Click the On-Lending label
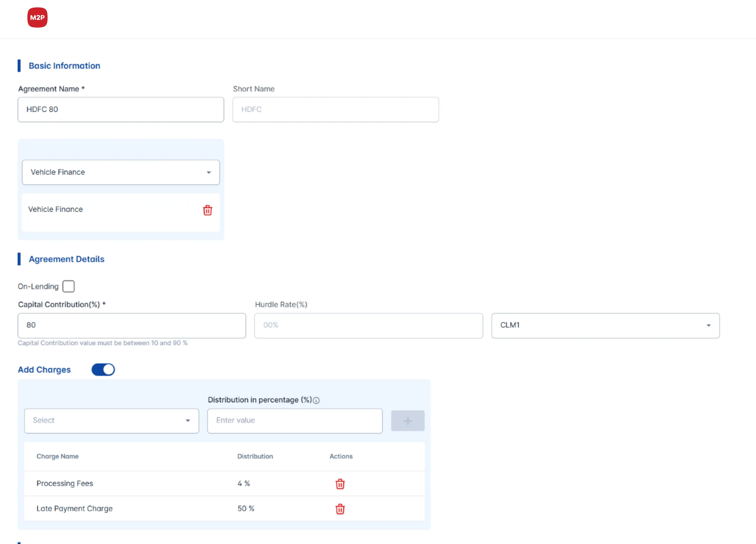 pyautogui.click(x=38, y=286)
